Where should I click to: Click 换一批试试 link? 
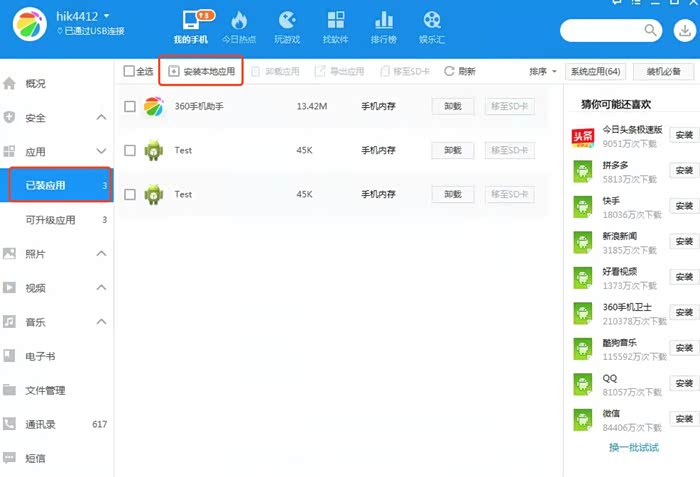[x=633, y=447]
